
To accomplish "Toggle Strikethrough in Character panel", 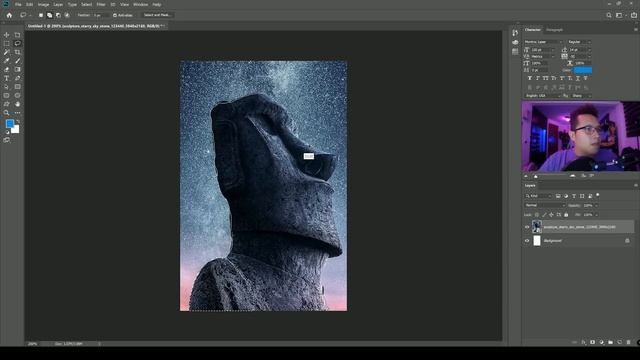I will pyautogui.click(x=585, y=78).
